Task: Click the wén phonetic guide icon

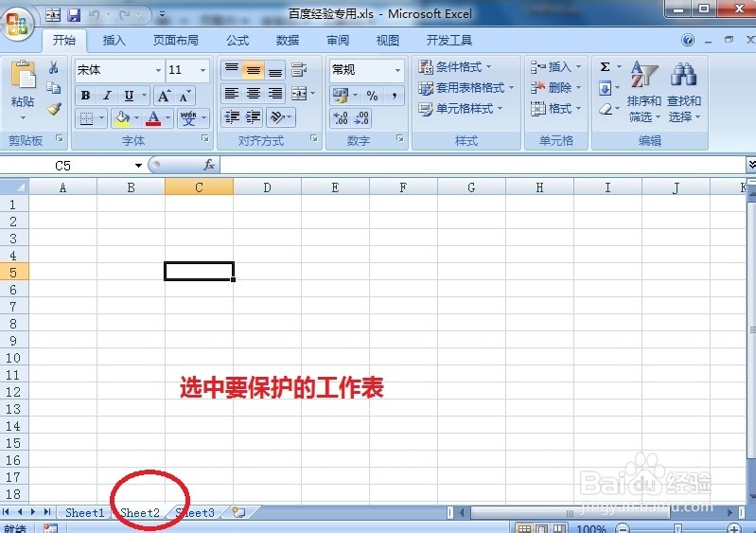Action: pos(188,117)
